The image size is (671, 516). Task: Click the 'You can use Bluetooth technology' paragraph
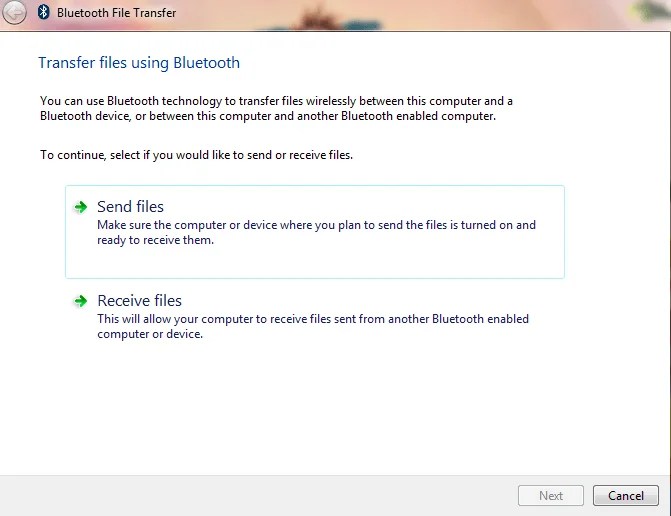[276, 108]
